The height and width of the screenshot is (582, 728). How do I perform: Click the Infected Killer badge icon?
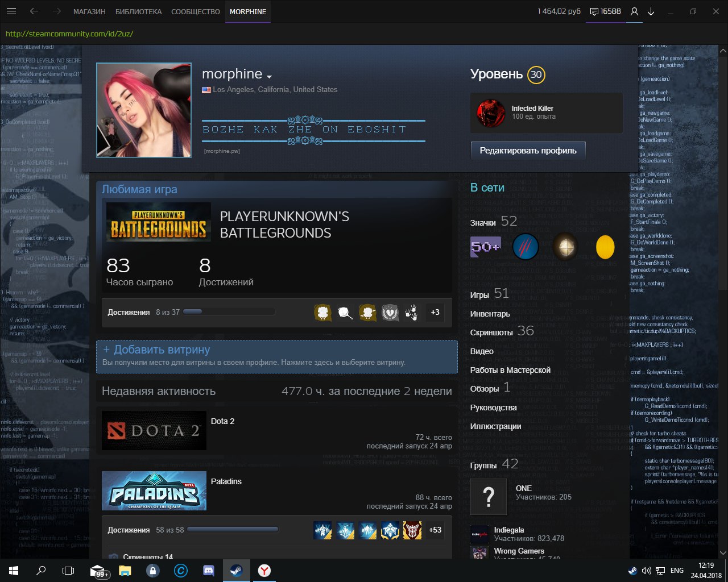pyautogui.click(x=490, y=113)
